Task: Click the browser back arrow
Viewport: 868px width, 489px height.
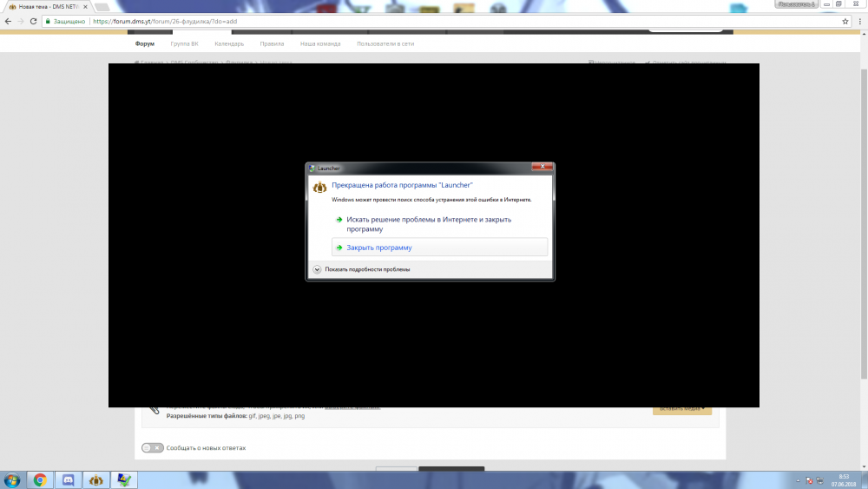Action: [9, 21]
